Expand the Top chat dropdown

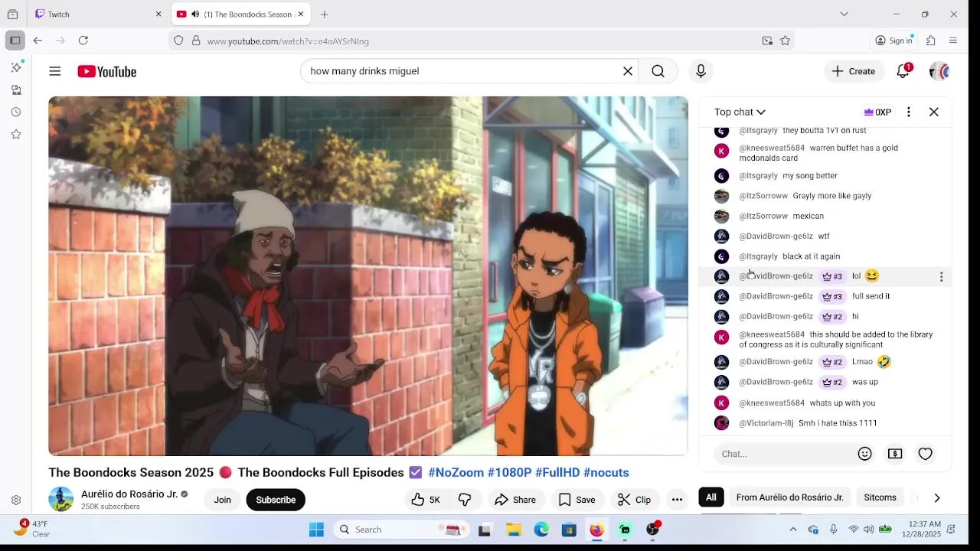coord(740,112)
